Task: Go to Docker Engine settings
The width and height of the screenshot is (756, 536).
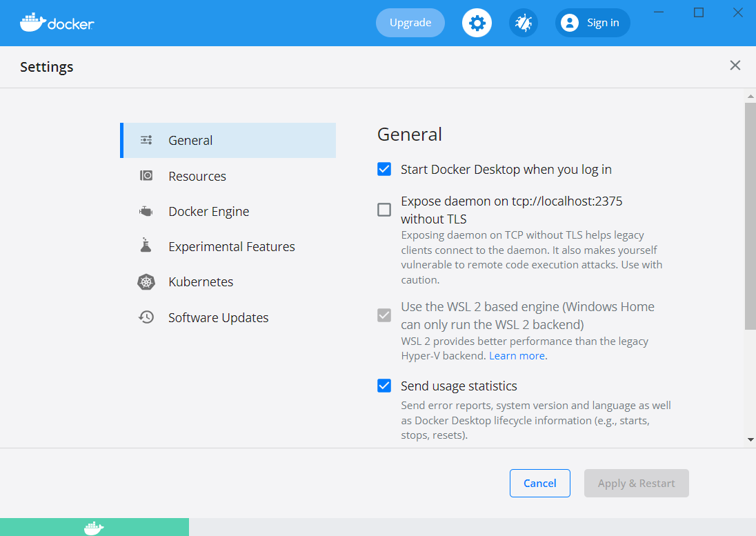Action: (x=228, y=211)
